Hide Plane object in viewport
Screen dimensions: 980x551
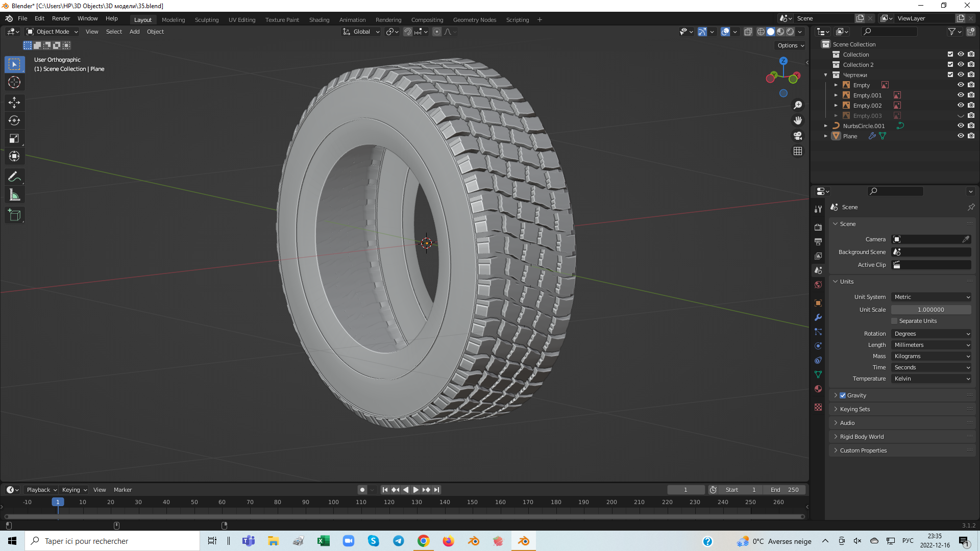coord(960,136)
